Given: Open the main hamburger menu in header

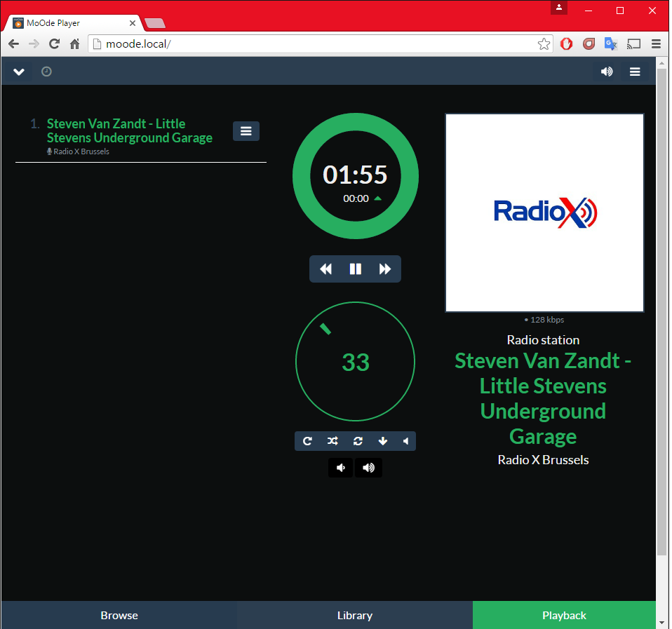Looking at the screenshot, I should (635, 72).
